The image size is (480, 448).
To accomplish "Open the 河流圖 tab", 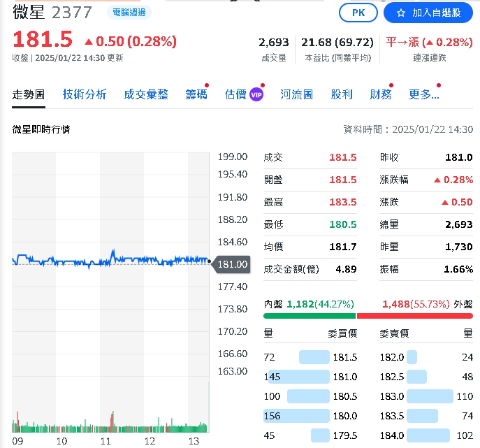I will 297,94.
